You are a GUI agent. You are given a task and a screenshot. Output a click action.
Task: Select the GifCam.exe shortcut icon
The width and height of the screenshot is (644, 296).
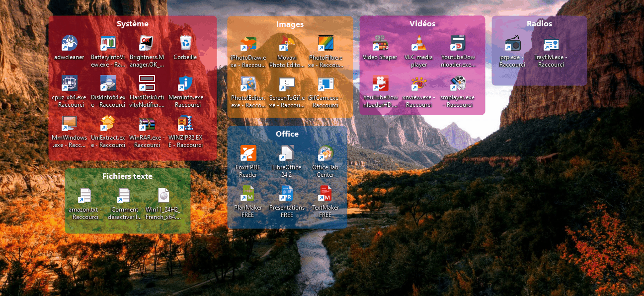[325, 83]
